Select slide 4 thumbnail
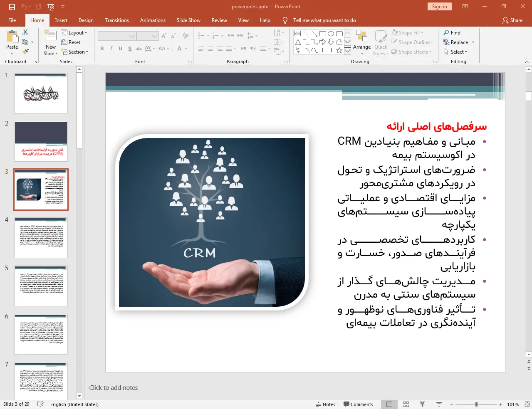The height and width of the screenshot is (409, 532). point(41,237)
